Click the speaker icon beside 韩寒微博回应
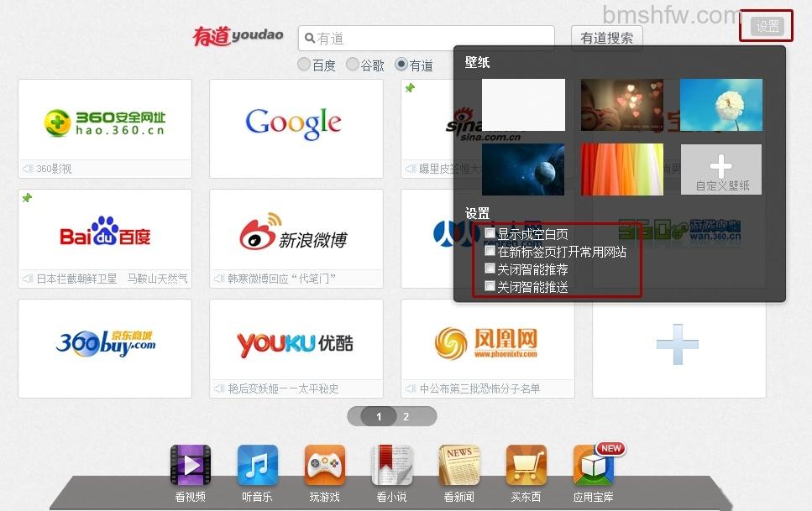812x511 pixels. tap(219, 279)
